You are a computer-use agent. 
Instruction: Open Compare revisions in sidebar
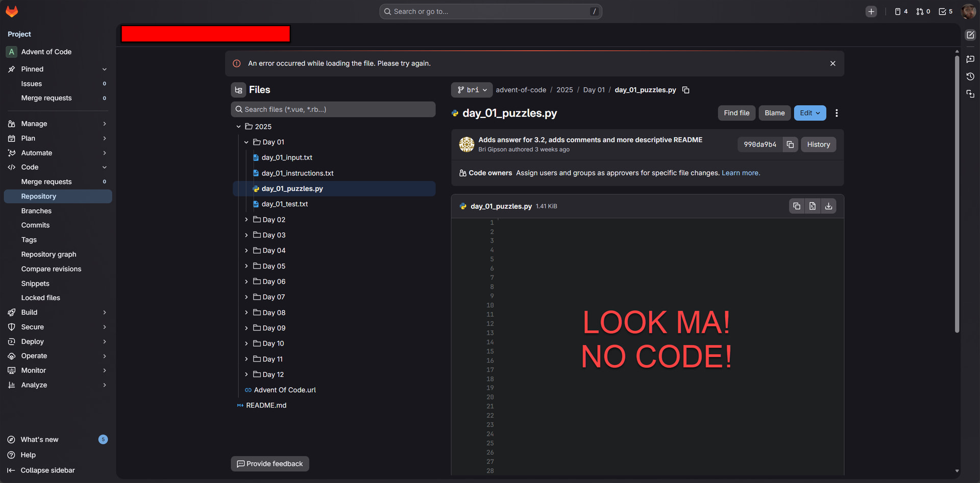[57, 269]
